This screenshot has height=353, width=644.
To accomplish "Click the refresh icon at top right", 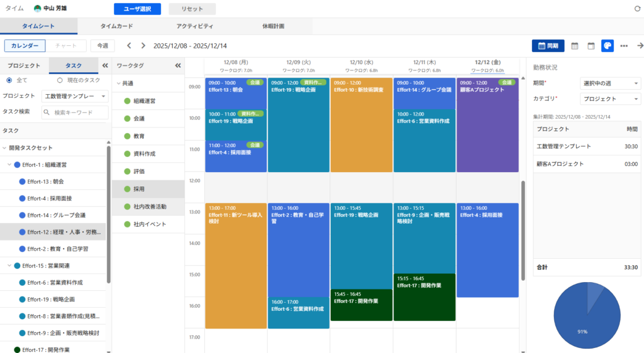I will 637,9.
